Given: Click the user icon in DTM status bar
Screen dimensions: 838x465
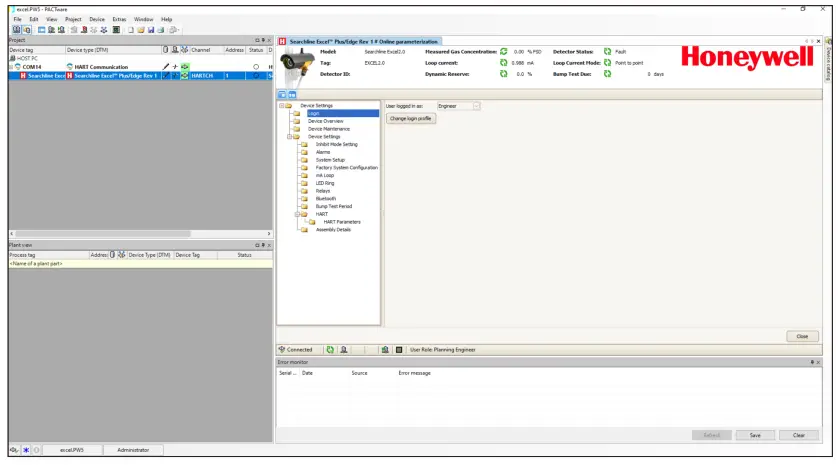Looking at the screenshot, I should click(x=344, y=350).
